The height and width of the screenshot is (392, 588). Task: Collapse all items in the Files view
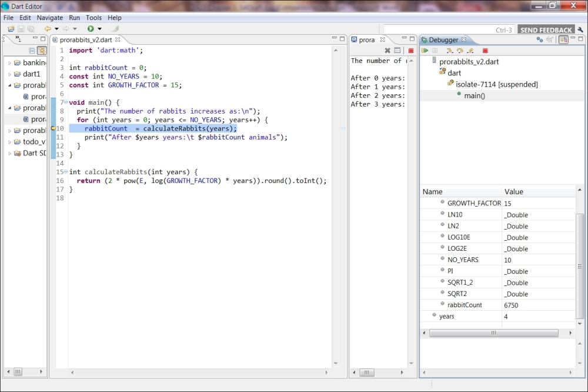(x=31, y=49)
